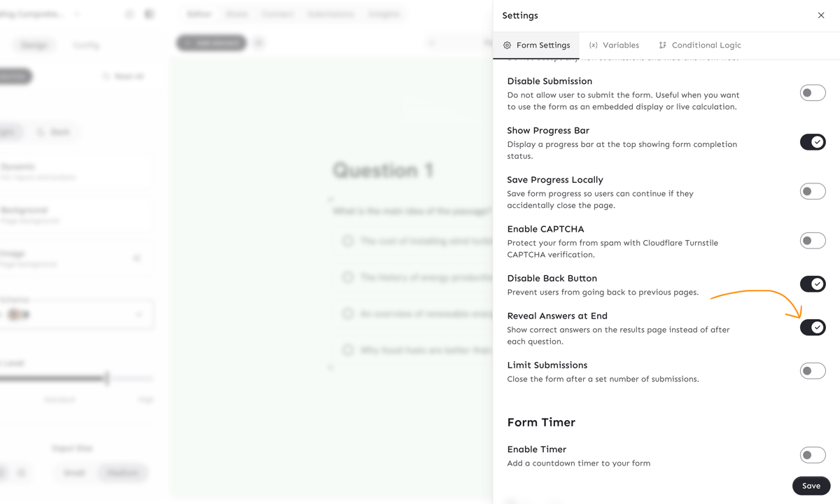The height and width of the screenshot is (504, 840).
Task: Switch to the Form Settings tab
Action: pyautogui.click(x=536, y=45)
